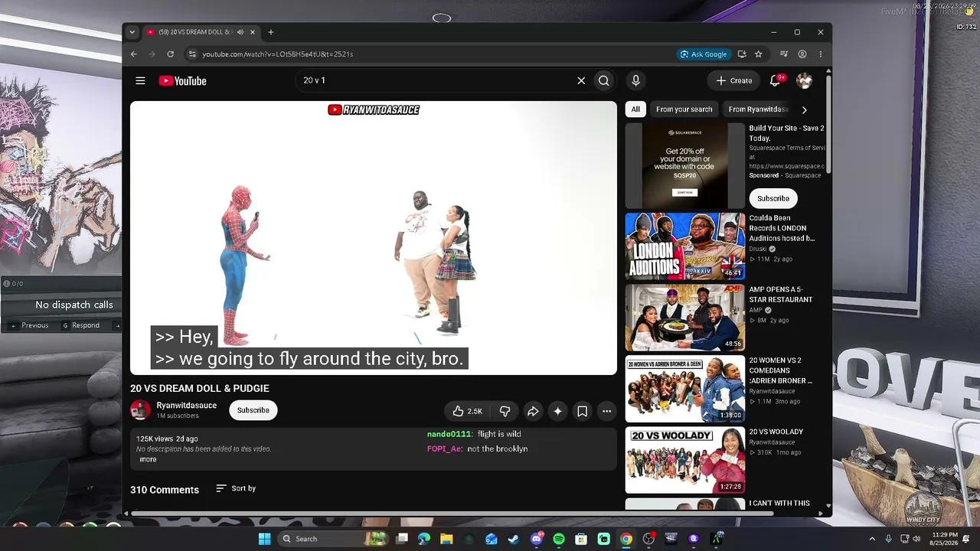Like the video with 2.5K likes

[467, 411]
